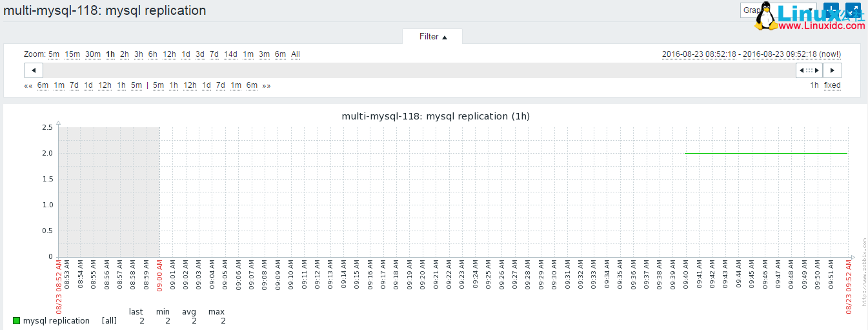The image size is (868, 330).
Task: Set zoom to 15m
Action: click(x=72, y=54)
